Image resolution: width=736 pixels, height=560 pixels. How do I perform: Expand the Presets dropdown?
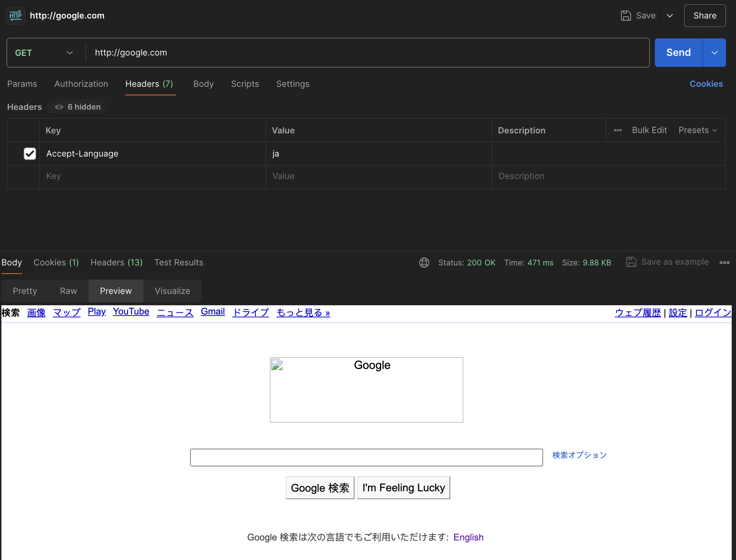pos(698,130)
